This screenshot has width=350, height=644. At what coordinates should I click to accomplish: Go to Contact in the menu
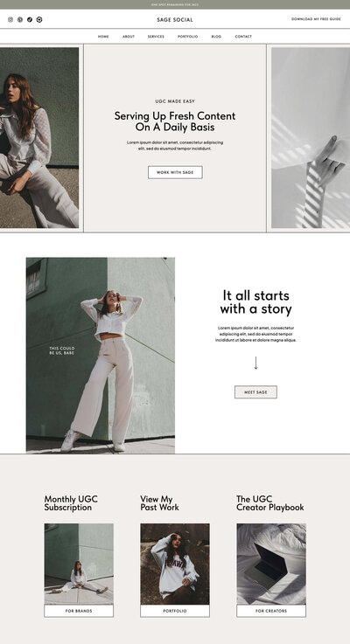(x=243, y=37)
